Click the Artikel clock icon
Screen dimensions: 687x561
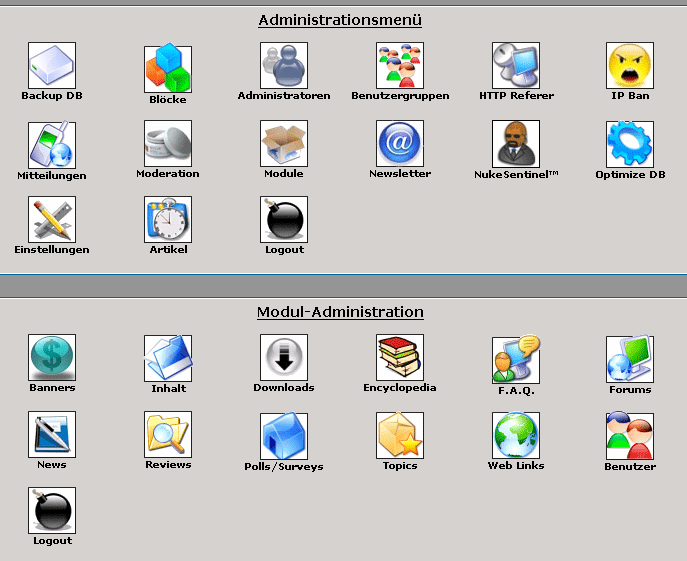tap(168, 219)
